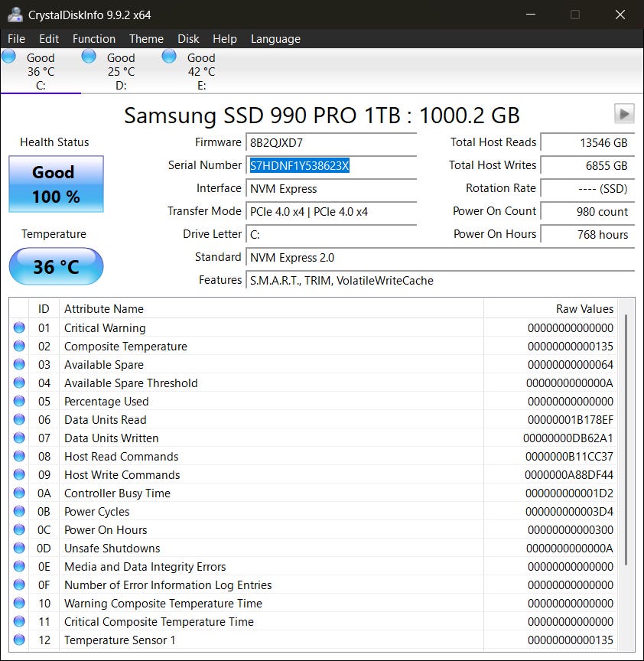Screen dimensions: 644x661
Task: Click status orb for Power Cycles row
Action: [x=19, y=511]
